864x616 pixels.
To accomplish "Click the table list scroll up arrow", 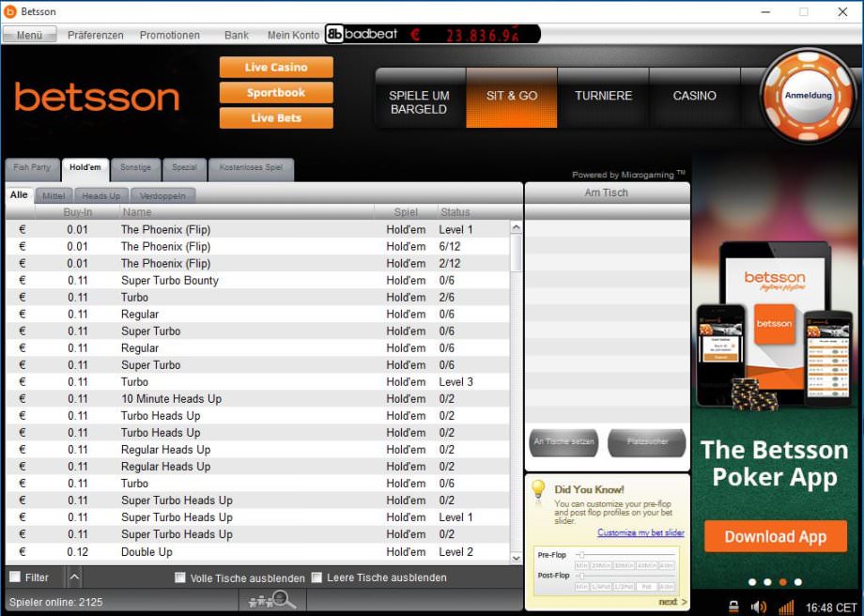I will click(x=516, y=227).
